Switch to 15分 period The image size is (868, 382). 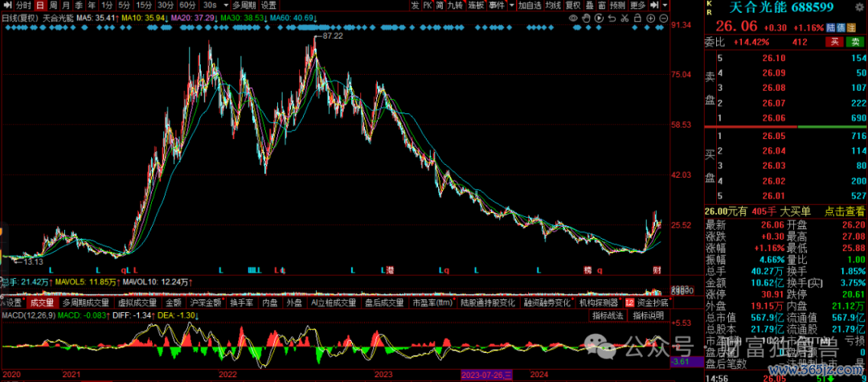144,6
